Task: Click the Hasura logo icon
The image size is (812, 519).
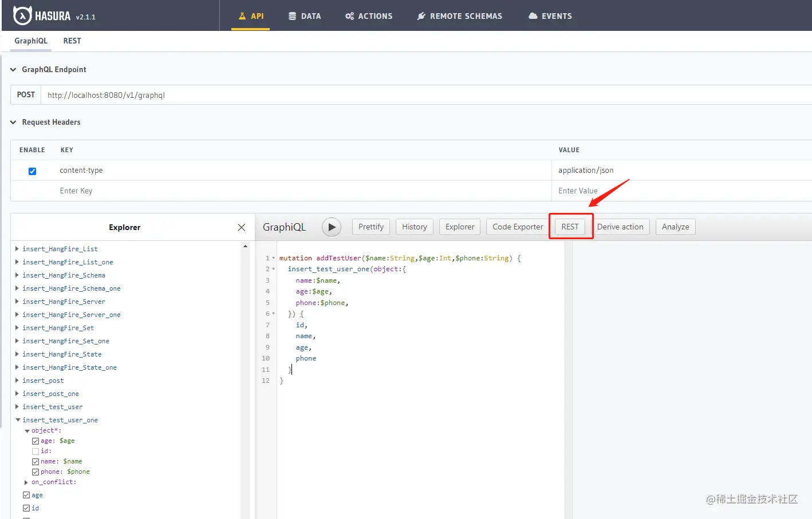Action: (x=22, y=15)
